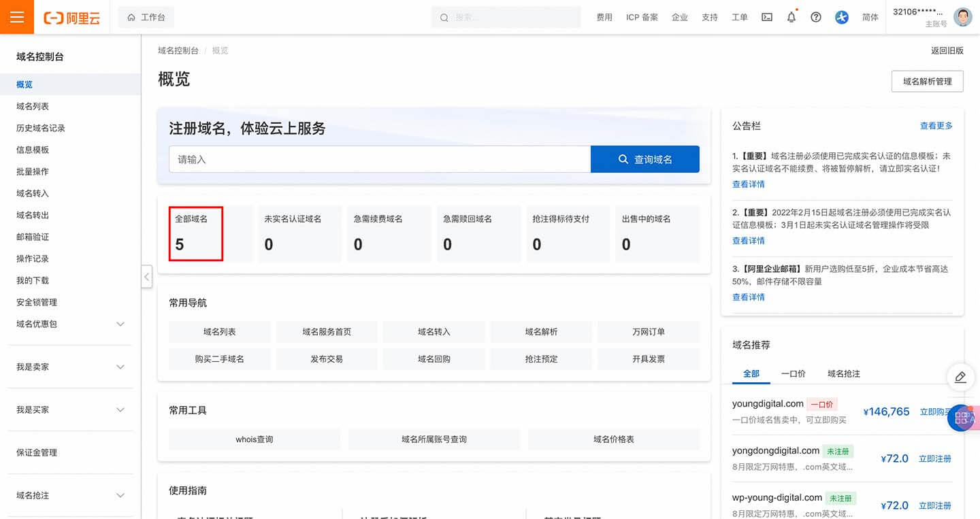Click 万网订单 shortcut
Screen dimensions: 980x519
pos(649,332)
